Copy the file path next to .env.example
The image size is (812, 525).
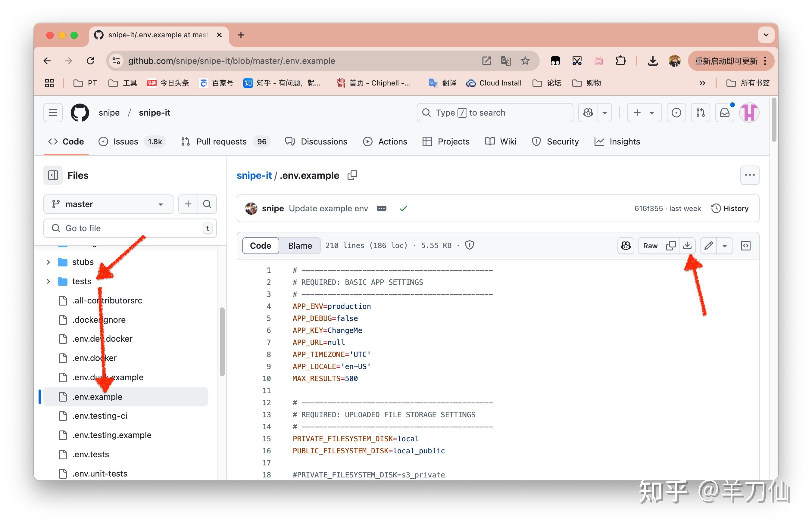coord(352,176)
